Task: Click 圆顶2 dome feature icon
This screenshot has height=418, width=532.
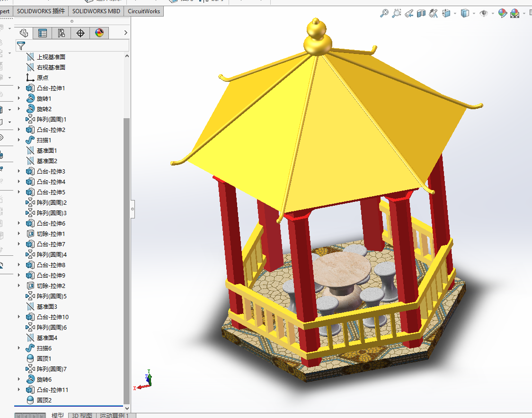Action: [x=30, y=400]
